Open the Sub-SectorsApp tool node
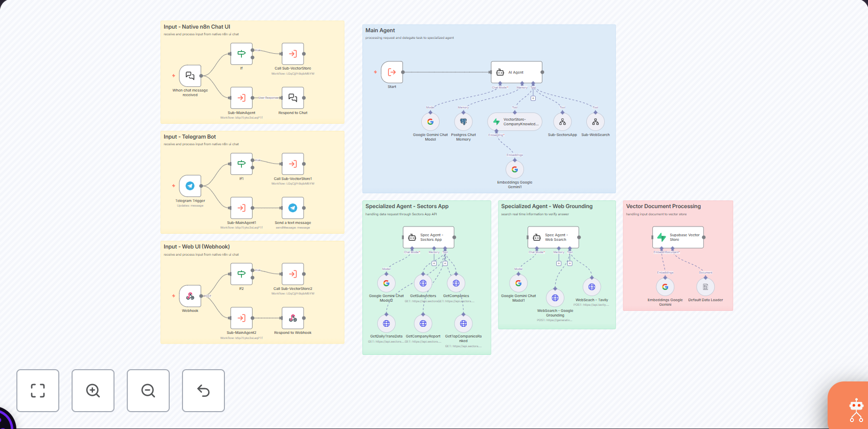868x429 pixels. (x=562, y=122)
